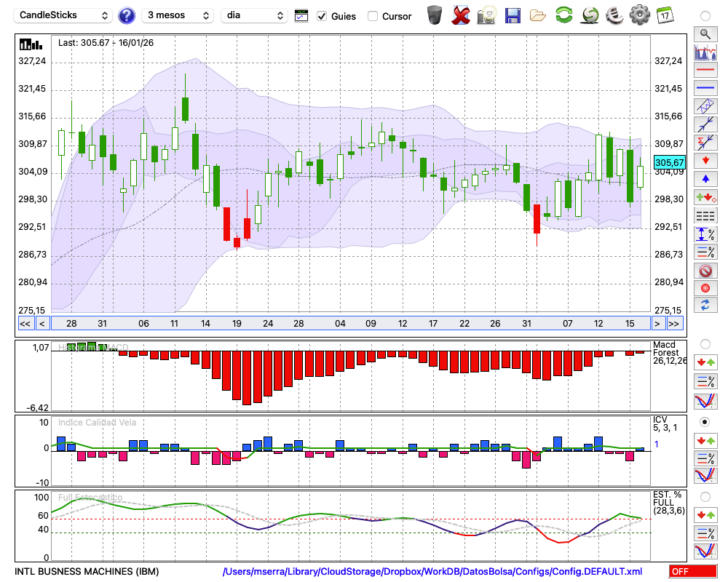
Task: Click the 'Last: 305.67 - 16/01/26' text
Action: coord(106,43)
